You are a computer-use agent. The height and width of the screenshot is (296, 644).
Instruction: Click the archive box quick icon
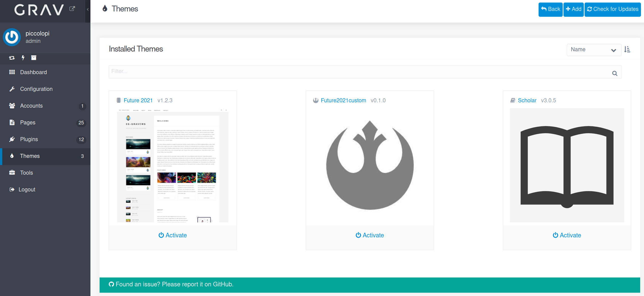point(34,58)
